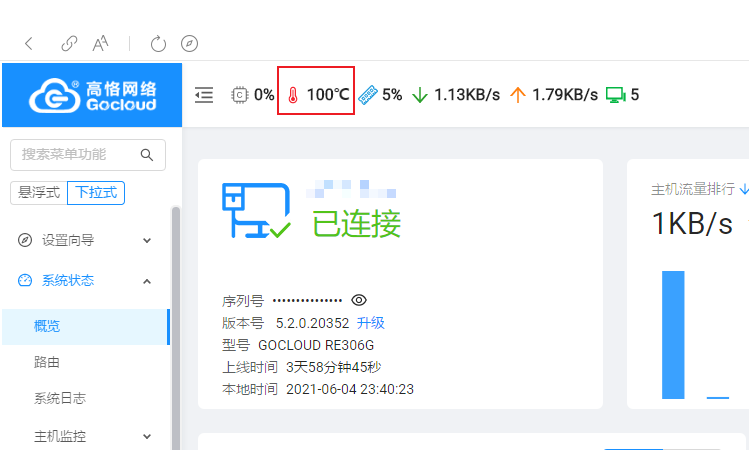The height and width of the screenshot is (450, 749).
Task: Expand 主机监控 chevron arrow
Action: 147,436
